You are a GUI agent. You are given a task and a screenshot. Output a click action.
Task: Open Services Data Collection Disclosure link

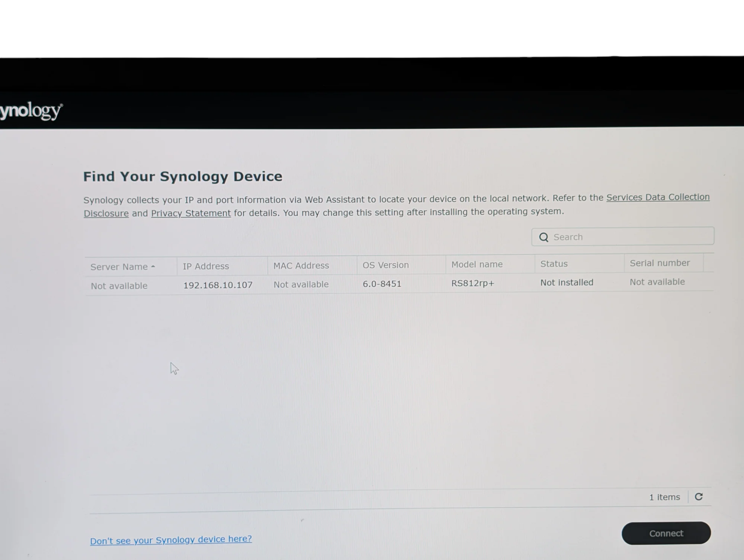click(658, 197)
